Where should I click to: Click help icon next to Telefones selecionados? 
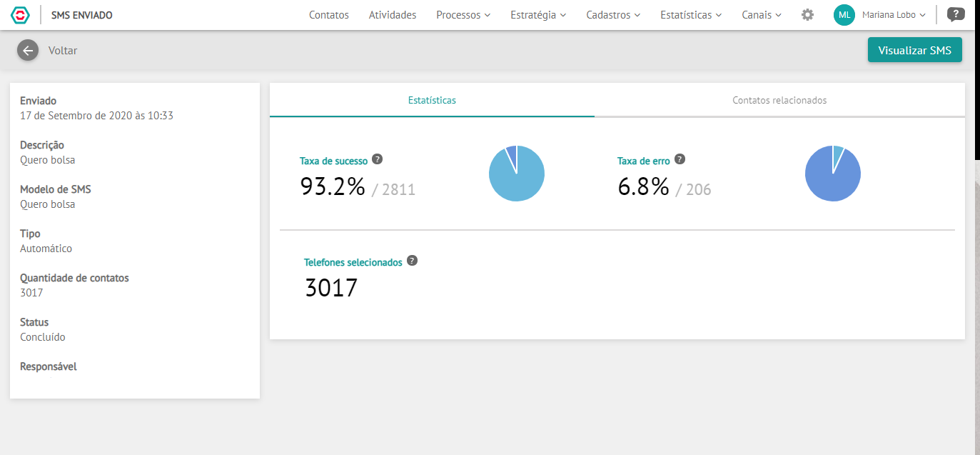[x=412, y=261]
